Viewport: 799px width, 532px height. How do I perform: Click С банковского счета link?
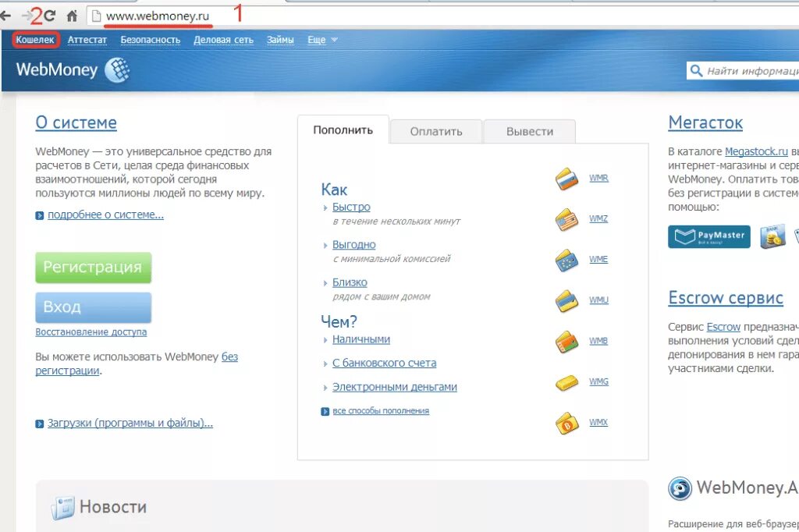click(384, 364)
